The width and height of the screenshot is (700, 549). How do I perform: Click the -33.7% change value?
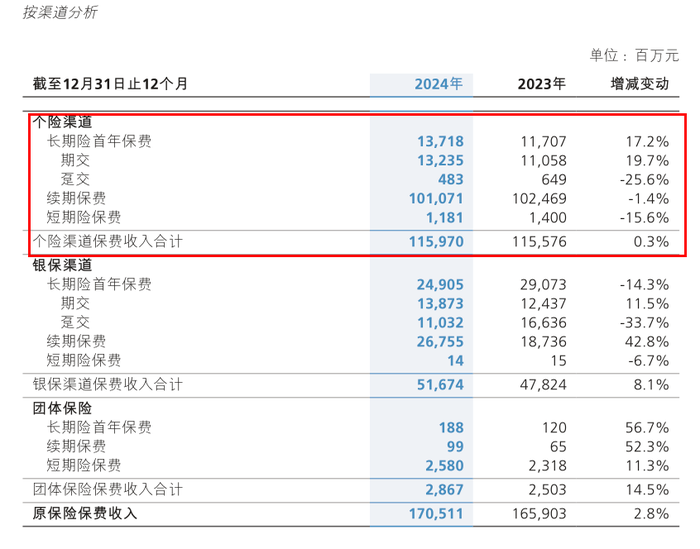[x=643, y=322]
